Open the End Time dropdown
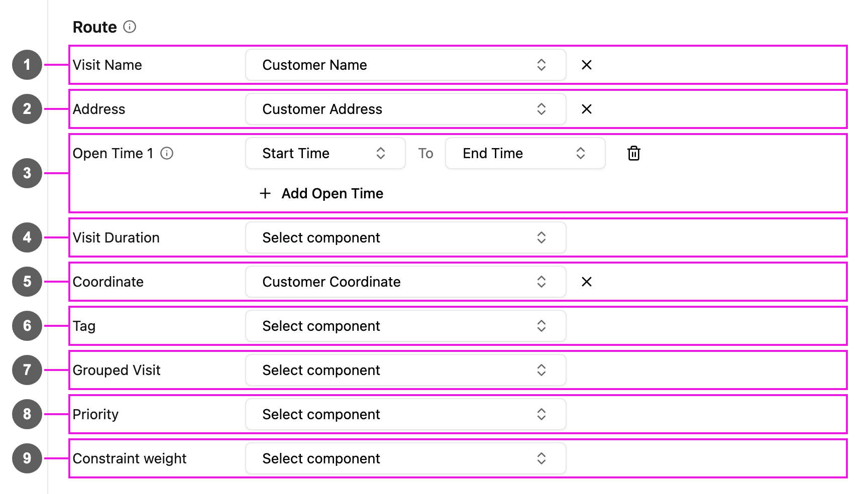Image resolution: width=868 pixels, height=494 pixels. [525, 153]
